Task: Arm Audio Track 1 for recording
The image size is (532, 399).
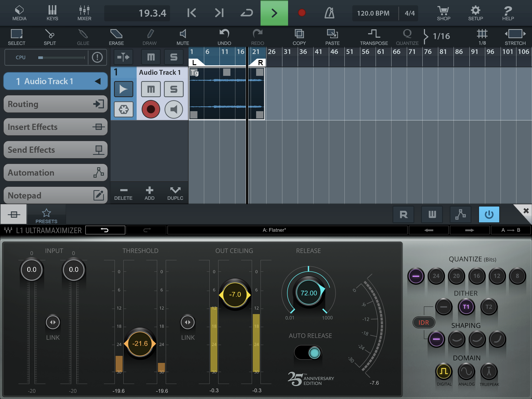Action: point(151,109)
